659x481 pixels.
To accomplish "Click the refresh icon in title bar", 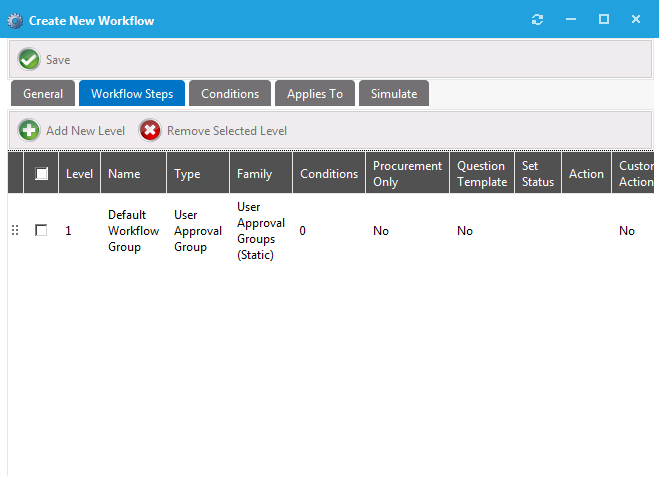I will [538, 20].
